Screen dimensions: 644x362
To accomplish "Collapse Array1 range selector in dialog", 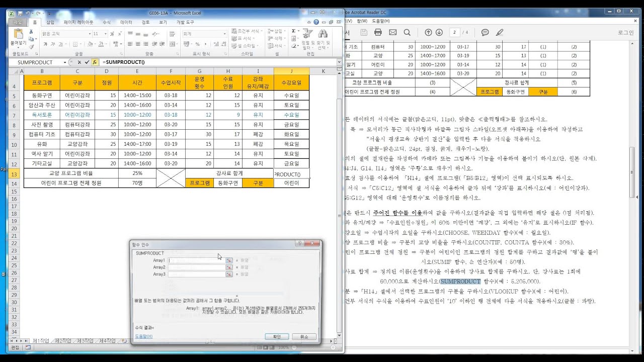I will 229,260.
